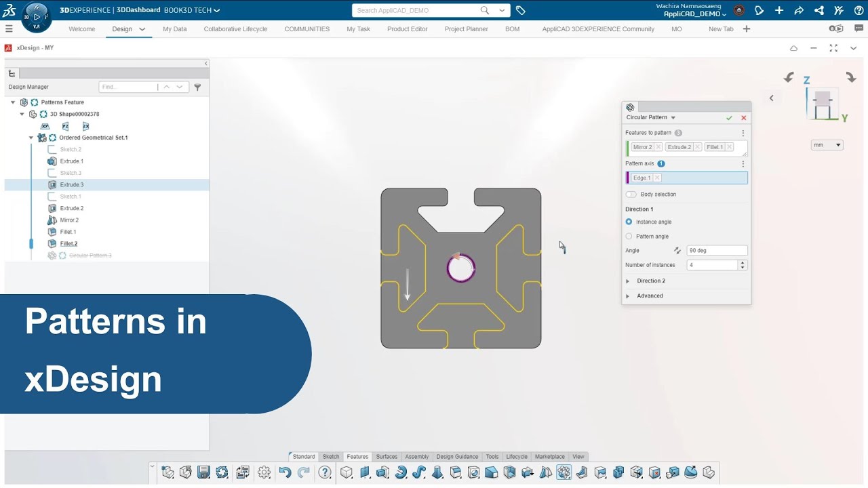Screen dimensions: 868x488
Task: Switch to Collaborative Lifecycle tab
Action: [235, 29]
